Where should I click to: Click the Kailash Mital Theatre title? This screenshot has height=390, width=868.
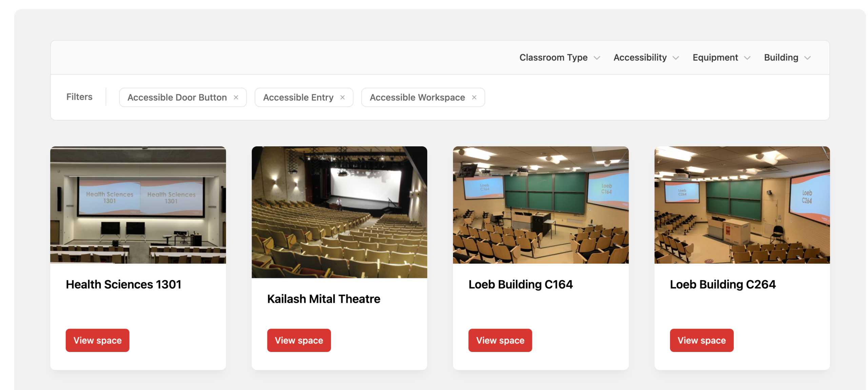323,299
